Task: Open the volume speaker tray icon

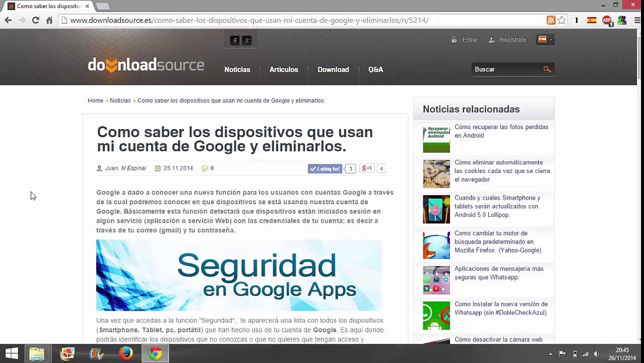Action: [597, 354]
